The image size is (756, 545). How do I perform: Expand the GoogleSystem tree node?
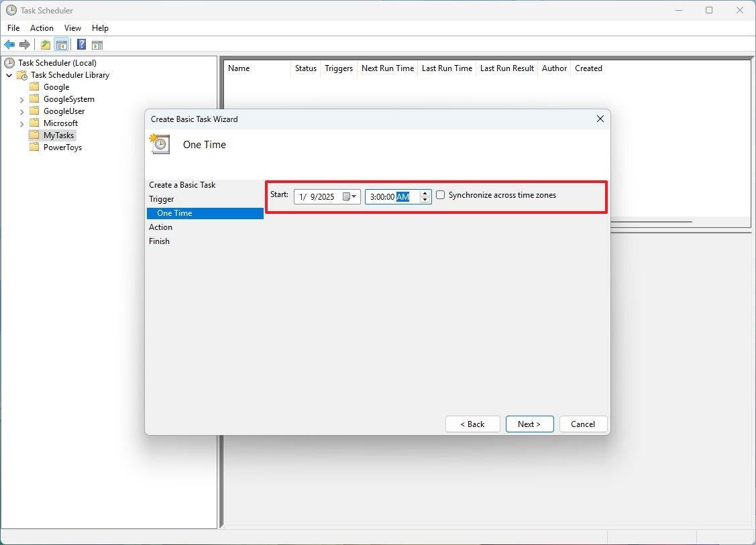click(22, 99)
